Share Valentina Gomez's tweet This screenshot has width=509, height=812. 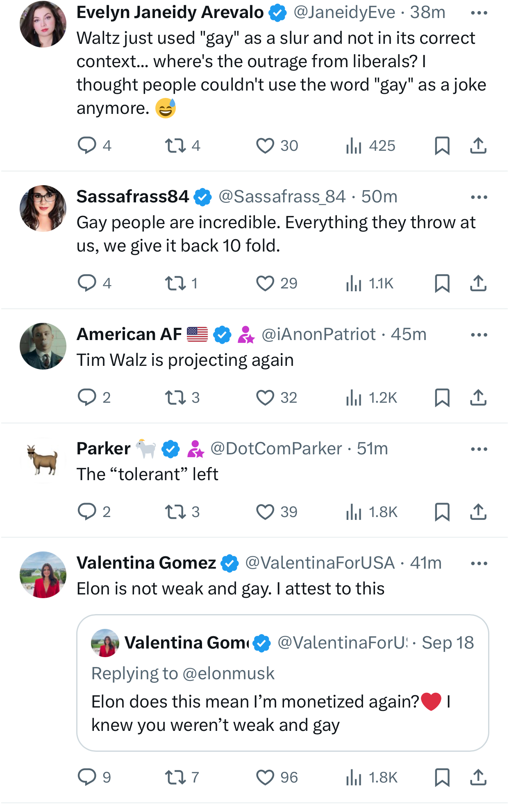pos(478,777)
